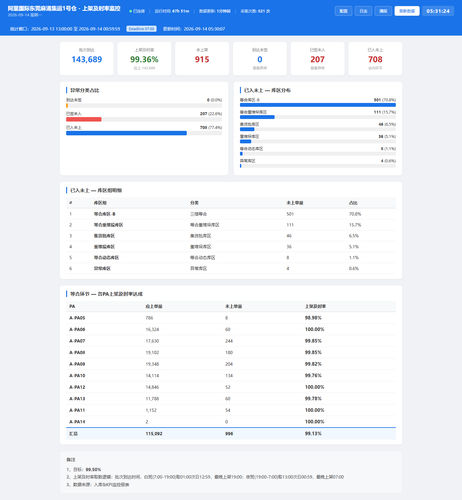This screenshot has width=462, height=500.
Task: Click the 99.76% rate for A-PA10
Action: pyautogui.click(x=313, y=376)
